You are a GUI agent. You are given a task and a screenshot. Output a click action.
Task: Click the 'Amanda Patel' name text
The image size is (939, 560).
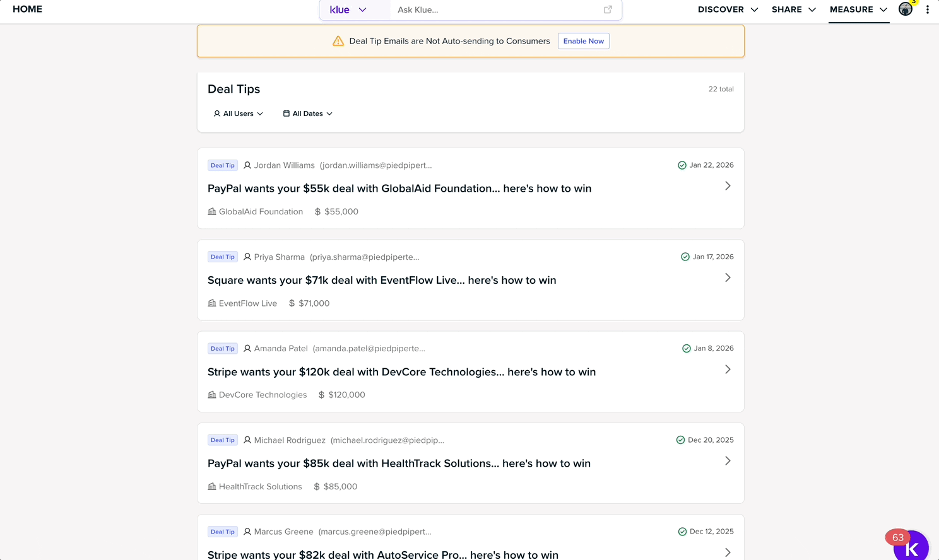pyautogui.click(x=281, y=349)
